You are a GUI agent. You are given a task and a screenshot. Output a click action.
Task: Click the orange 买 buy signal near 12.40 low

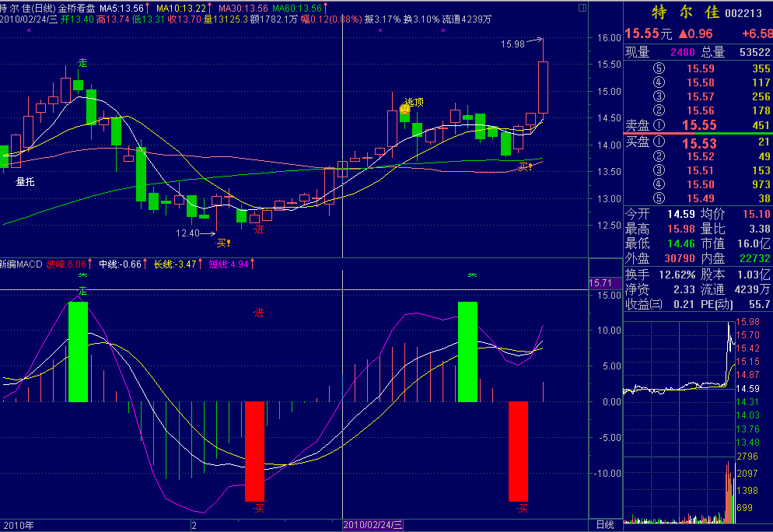(x=224, y=243)
